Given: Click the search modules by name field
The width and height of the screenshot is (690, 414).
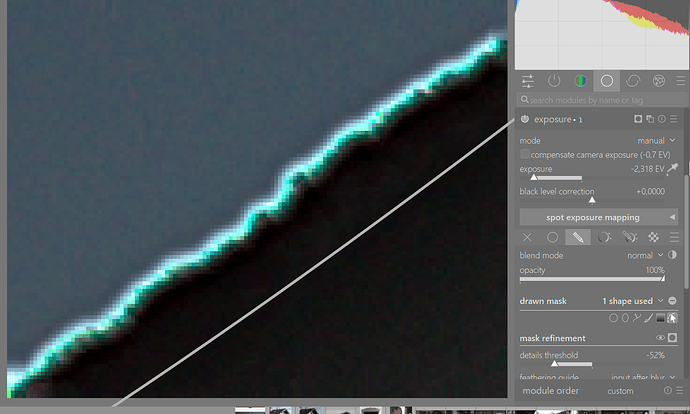Looking at the screenshot, I should [602, 100].
